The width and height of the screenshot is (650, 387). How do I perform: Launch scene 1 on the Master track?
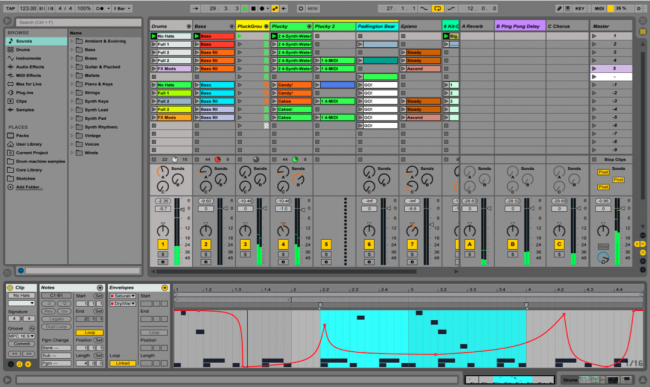[594, 36]
